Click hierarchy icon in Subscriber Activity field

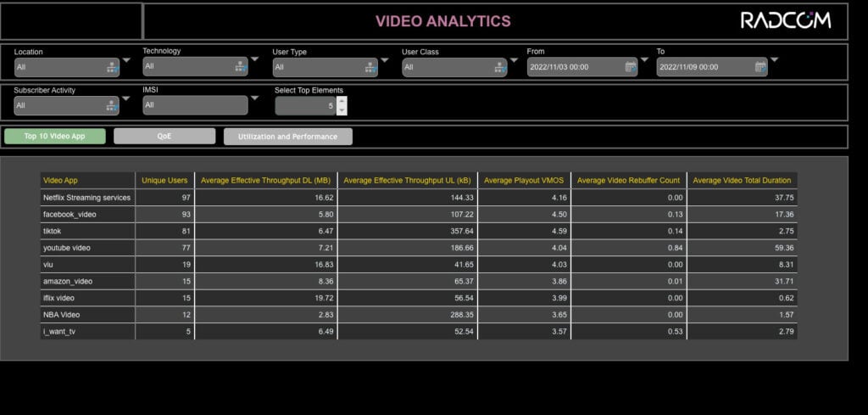point(112,105)
